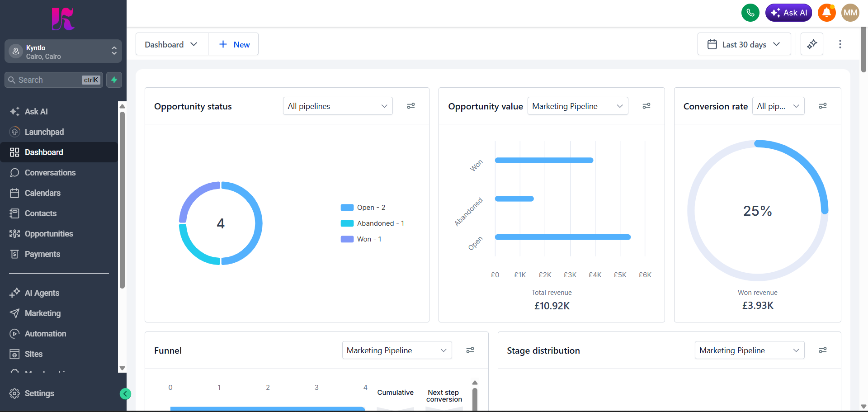Click the Contacts book icon
Viewport: 868px width, 412px height.
pos(14,213)
